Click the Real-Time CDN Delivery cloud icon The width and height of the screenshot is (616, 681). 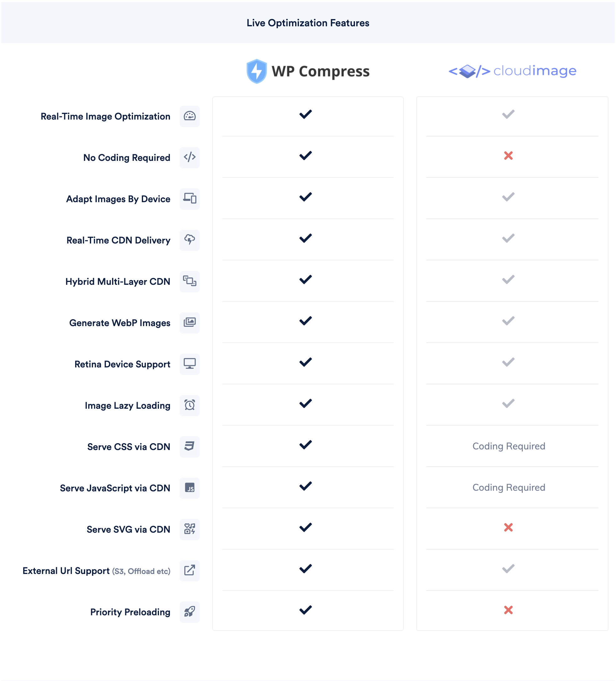click(x=190, y=240)
